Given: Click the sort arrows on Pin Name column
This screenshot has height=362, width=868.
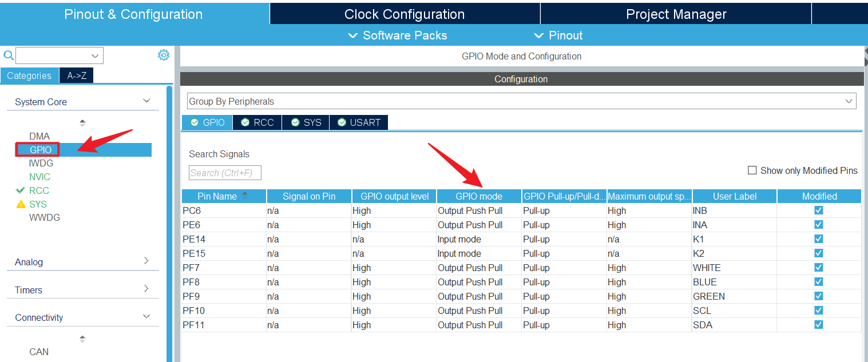Looking at the screenshot, I should click(245, 196).
